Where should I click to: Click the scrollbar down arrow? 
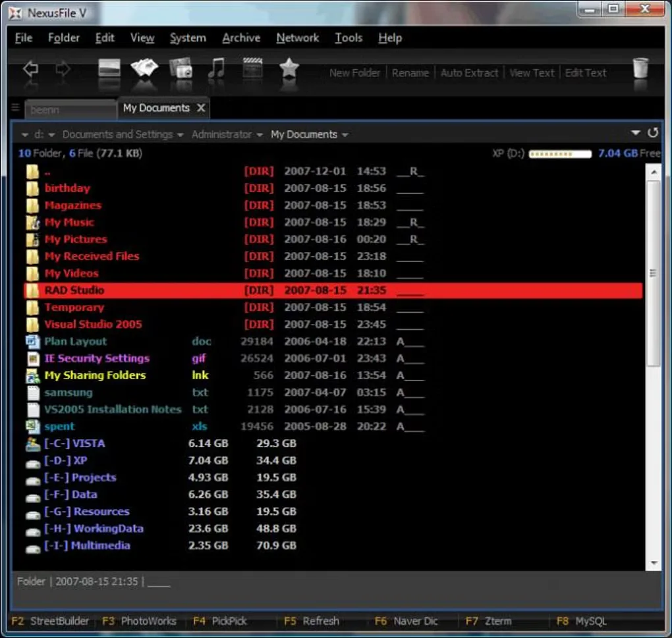(654, 563)
